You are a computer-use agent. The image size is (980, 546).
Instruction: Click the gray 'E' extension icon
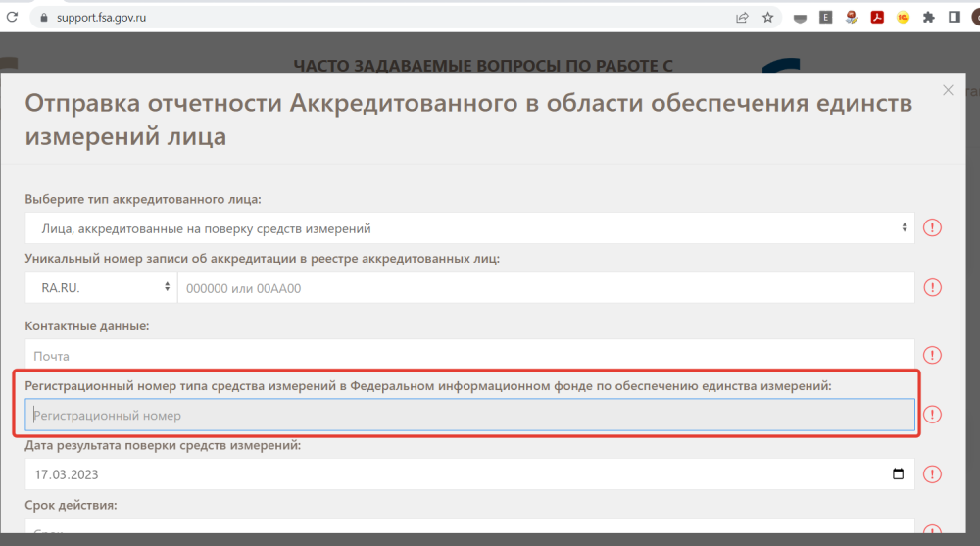pos(826,18)
